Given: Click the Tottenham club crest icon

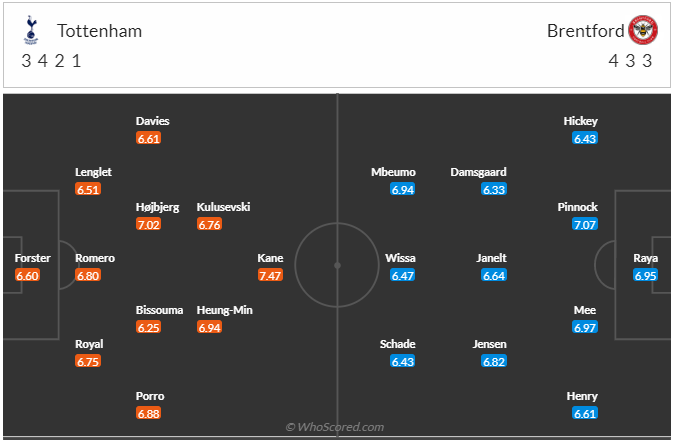Looking at the screenshot, I should pos(31,30).
